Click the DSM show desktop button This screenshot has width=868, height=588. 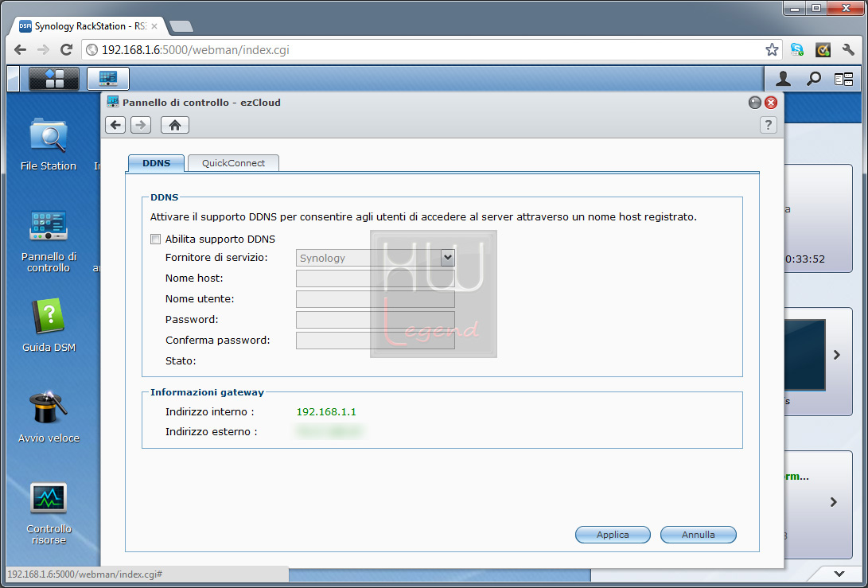pos(13,79)
